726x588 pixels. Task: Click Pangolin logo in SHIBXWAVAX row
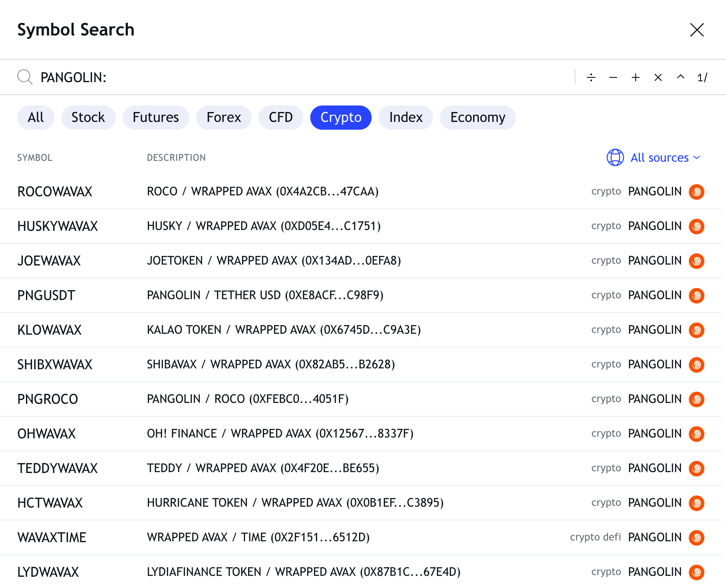point(696,364)
